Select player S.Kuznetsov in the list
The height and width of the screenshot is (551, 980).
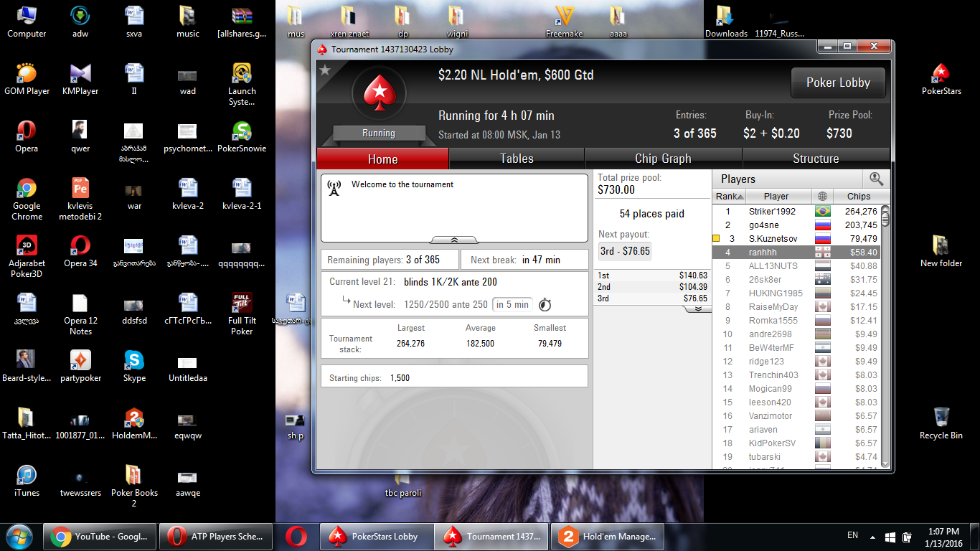click(796, 239)
